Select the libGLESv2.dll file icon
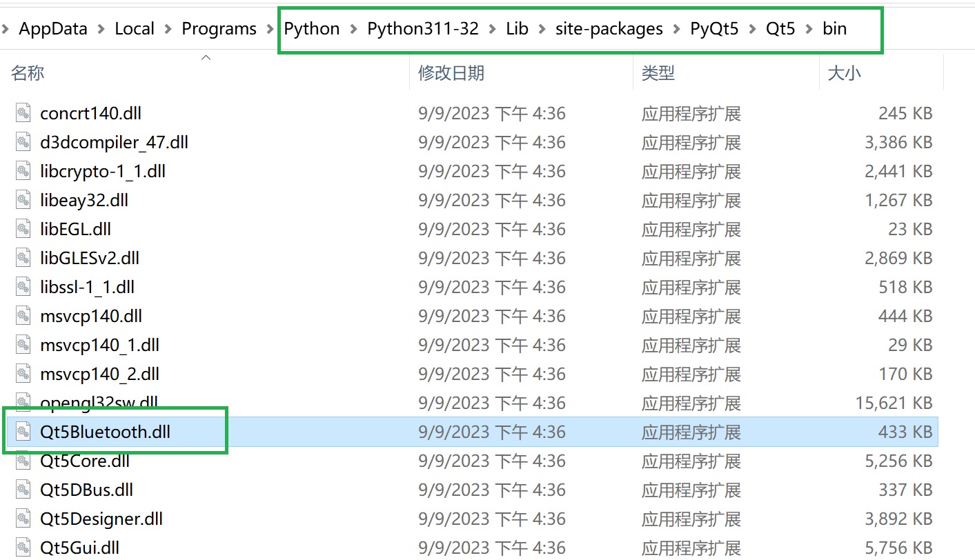This screenshot has height=560, width=975. pos(23,258)
